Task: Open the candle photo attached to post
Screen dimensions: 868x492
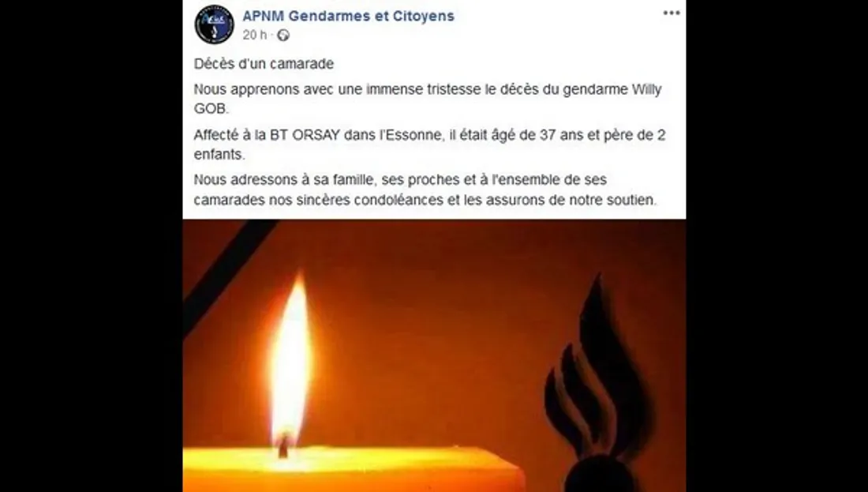Action: [x=434, y=355]
